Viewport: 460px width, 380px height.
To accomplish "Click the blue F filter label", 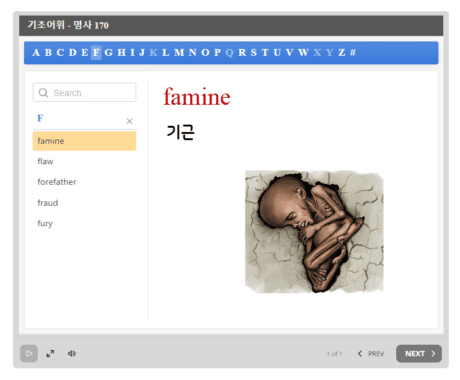I will point(40,118).
